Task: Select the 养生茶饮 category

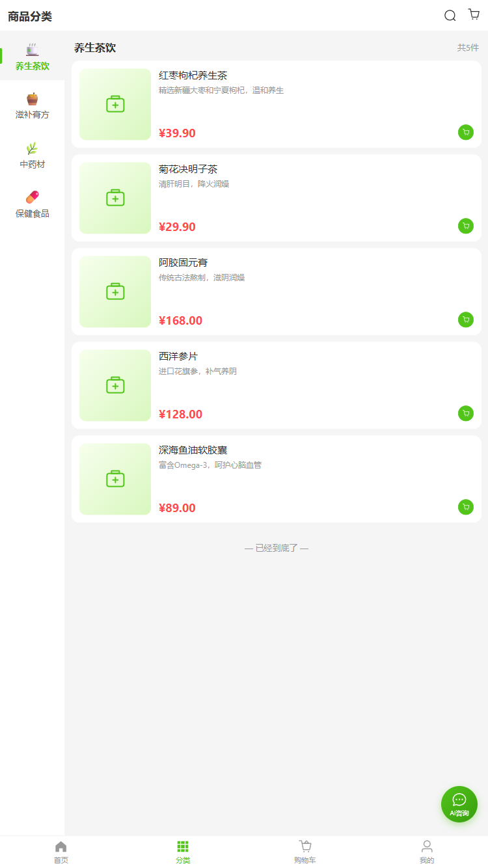Action: [33, 57]
